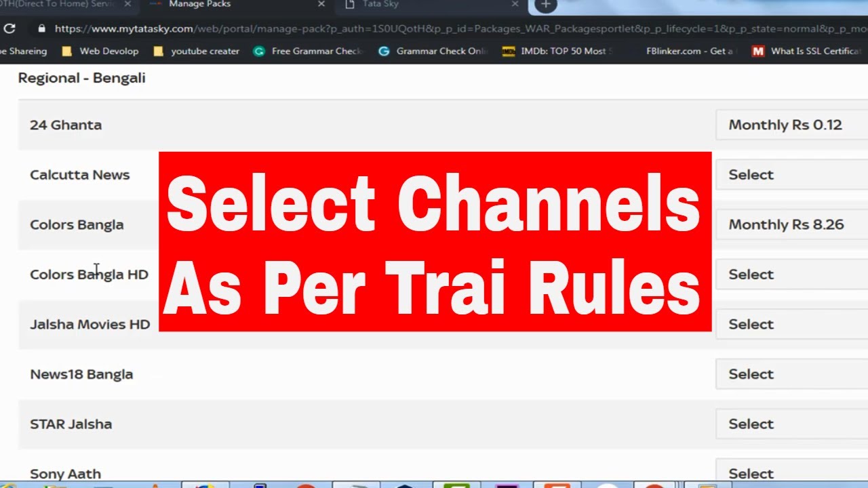Click the Calcutta News channel name
Image resolution: width=868 pixels, height=488 pixels.
[x=79, y=175]
